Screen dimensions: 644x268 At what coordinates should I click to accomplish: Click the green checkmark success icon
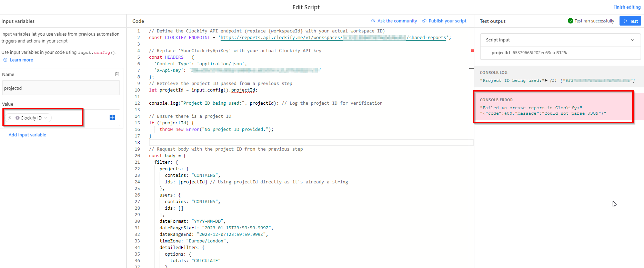(x=571, y=21)
